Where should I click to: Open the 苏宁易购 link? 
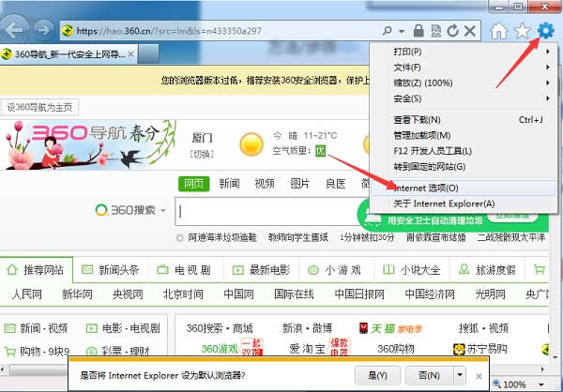[480, 349]
